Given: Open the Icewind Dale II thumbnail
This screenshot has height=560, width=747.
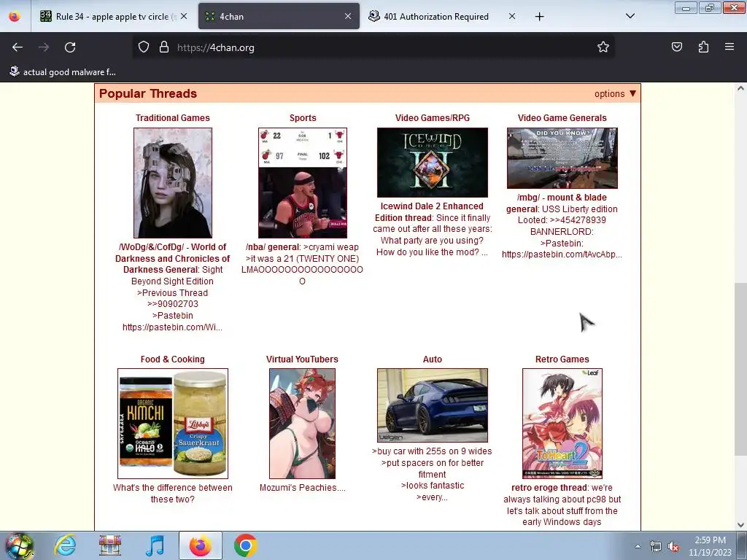Looking at the screenshot, I should [x=432, y=163].
